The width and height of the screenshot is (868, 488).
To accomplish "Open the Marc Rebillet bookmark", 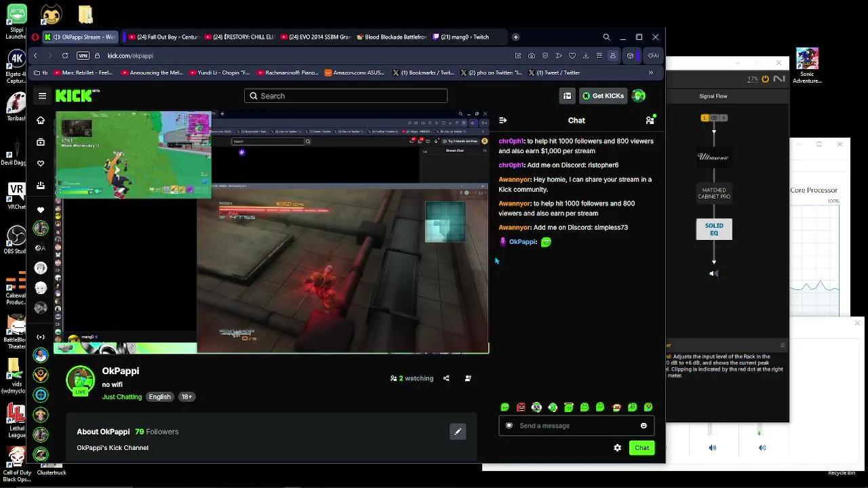I will pos(83,73).
